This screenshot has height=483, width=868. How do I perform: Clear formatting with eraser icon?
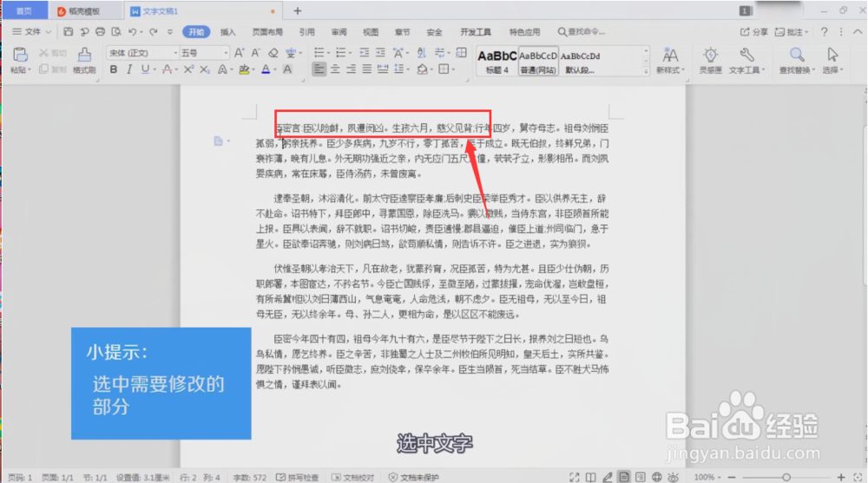point(273,53)
